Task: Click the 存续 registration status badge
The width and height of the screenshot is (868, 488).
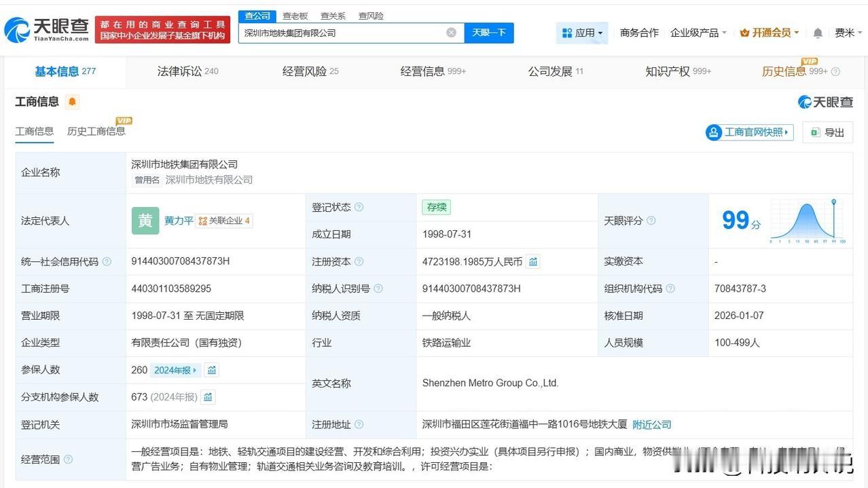Action: [x=436, y=207]
